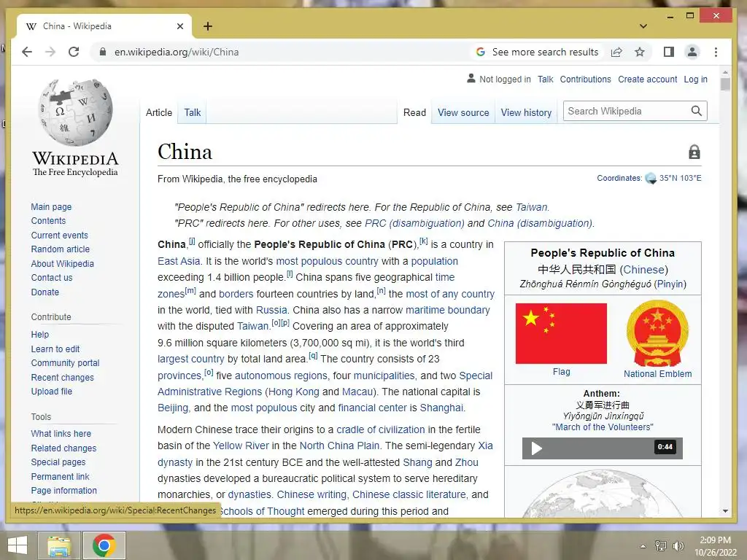Open PRC (disambiguation) link
Screen dimensions: 747x560
point(414,223)
